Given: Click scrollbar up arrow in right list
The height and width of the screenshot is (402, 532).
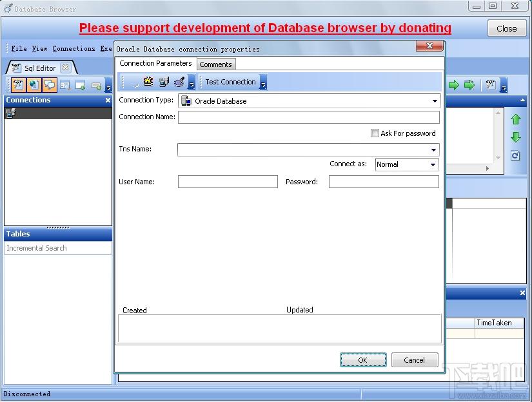Looking at the screenshot, I should 498,113.
